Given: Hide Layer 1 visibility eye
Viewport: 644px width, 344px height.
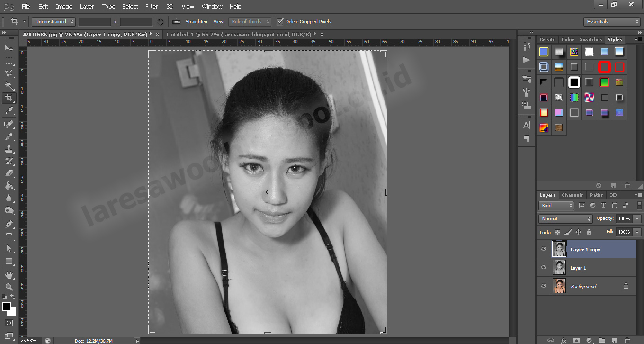Looking at the screenshot, I should [x=544, y=268].
